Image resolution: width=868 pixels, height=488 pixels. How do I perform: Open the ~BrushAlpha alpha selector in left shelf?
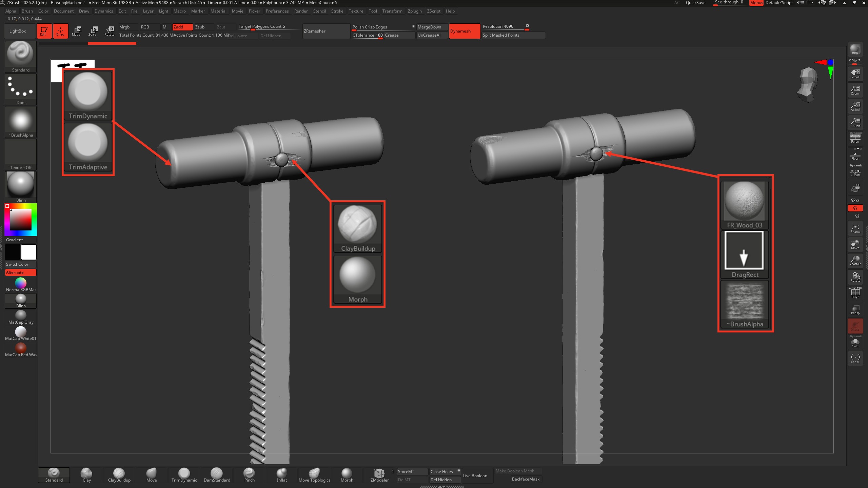click(21, 122)
